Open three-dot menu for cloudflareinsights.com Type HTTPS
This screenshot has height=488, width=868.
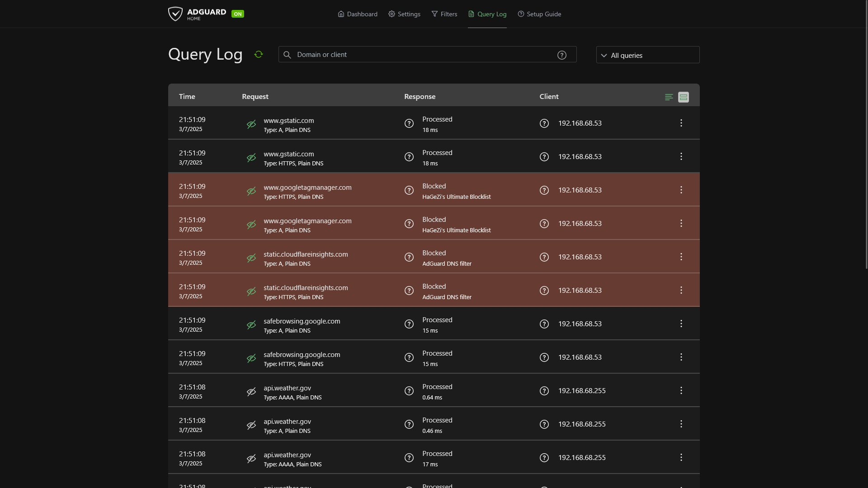[681, 290]
